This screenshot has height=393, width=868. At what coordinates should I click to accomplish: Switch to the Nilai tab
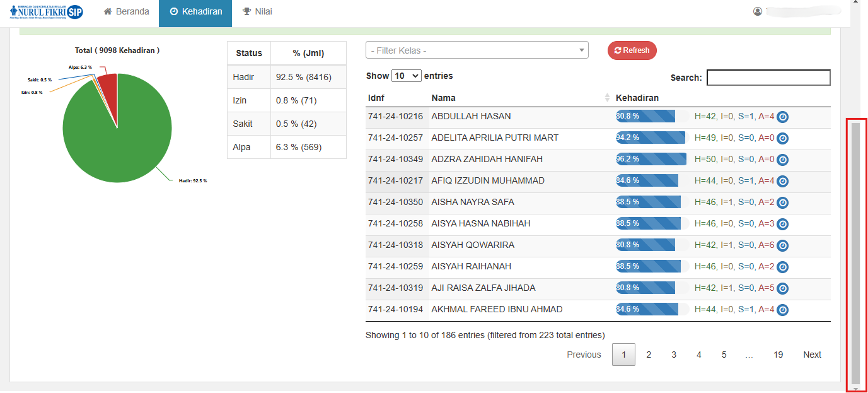pos(257,11)
